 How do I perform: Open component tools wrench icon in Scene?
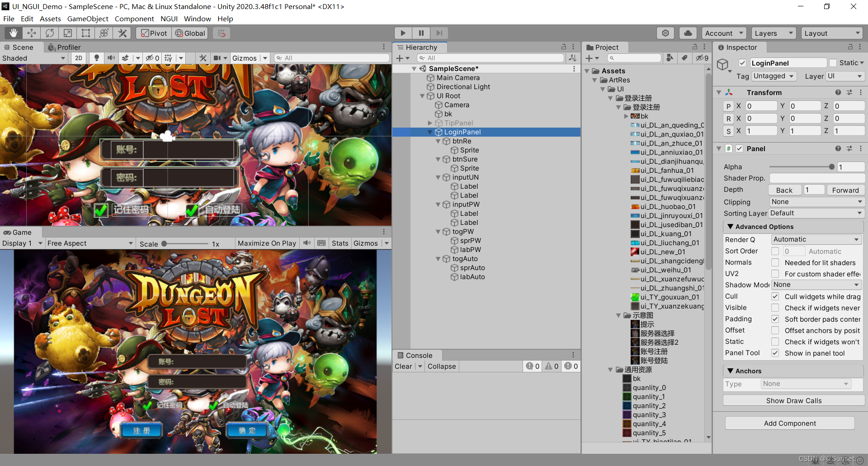pos(203,58)
